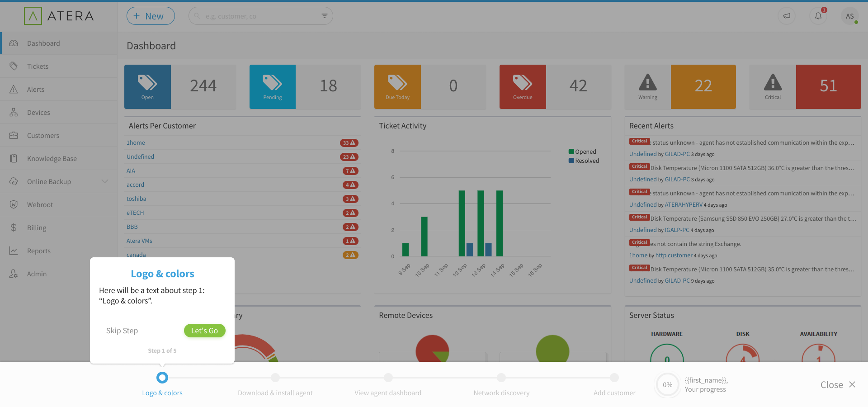868x407 pixels.
Task: Click the Skip Step link
Action: 122,331
